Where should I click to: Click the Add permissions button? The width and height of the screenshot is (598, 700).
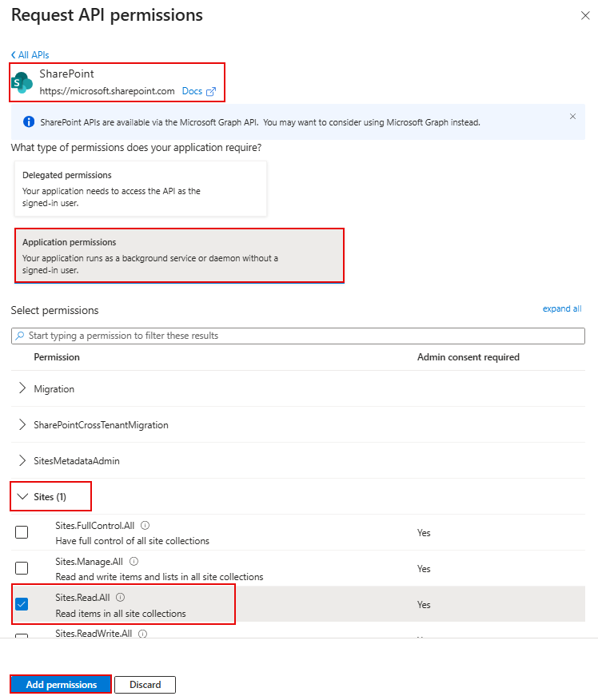click(x=61, y=685)
